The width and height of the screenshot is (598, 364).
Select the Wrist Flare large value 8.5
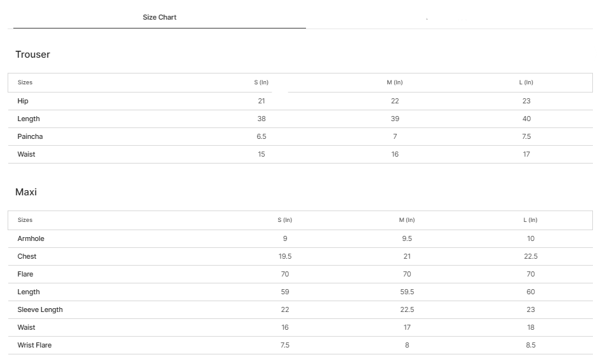coord(531,345)
